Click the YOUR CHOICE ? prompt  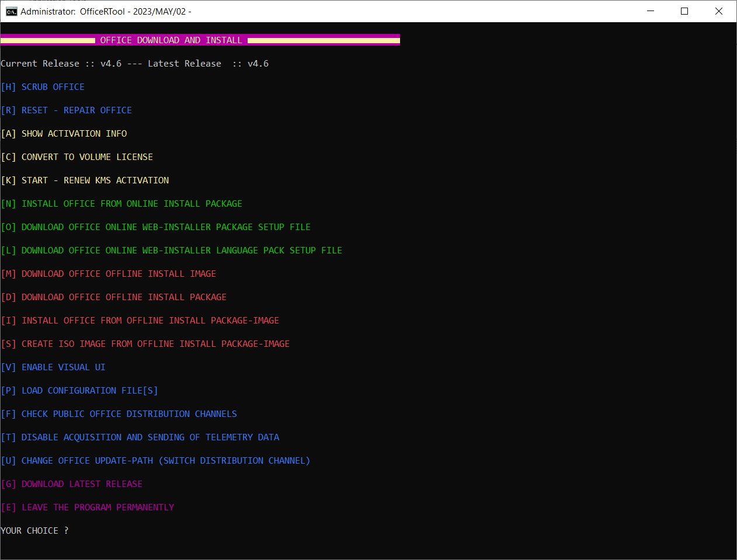34,531
